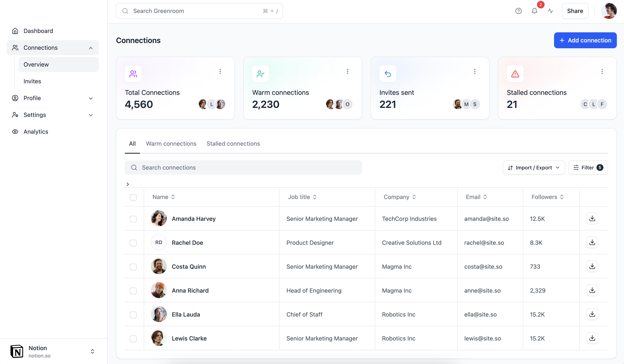The height and width of the screenshot is (364, 624).
Task: Click the activity pulse icon in header
Action: click(x=550, y=11)
